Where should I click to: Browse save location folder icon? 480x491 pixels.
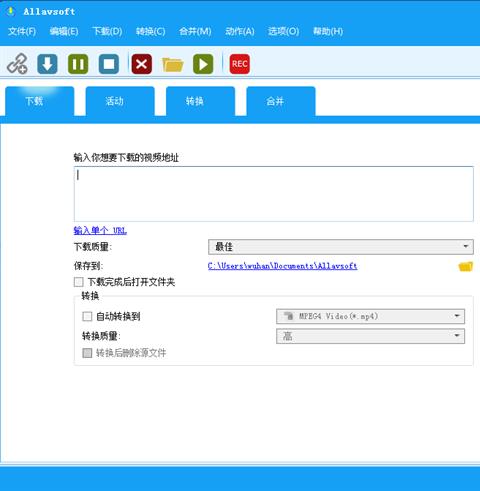tap(465, 266)
